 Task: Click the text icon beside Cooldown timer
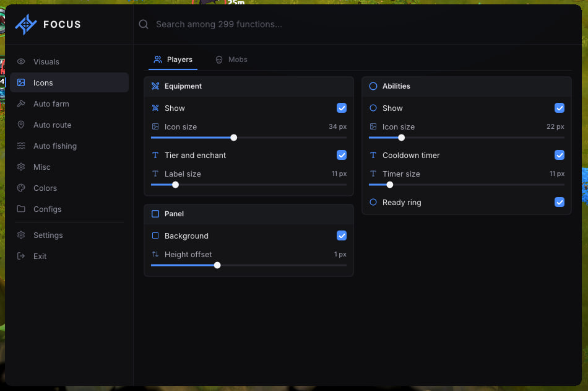(x=373, y=155)
